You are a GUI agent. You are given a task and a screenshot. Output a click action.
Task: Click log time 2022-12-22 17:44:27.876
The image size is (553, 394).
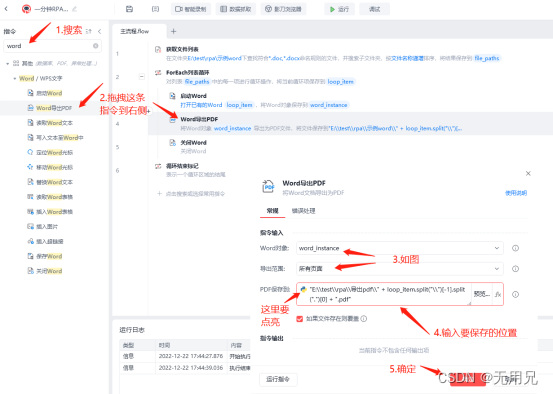(x=191, y=356)
